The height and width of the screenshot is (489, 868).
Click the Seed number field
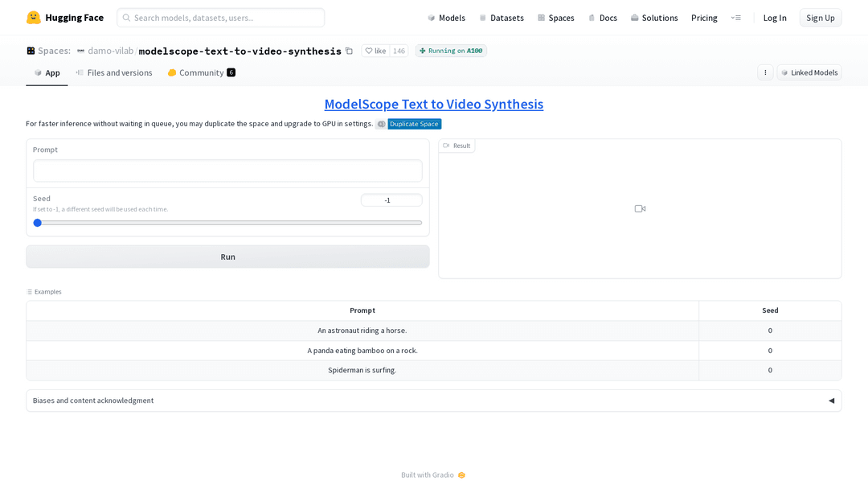(391, 200)
